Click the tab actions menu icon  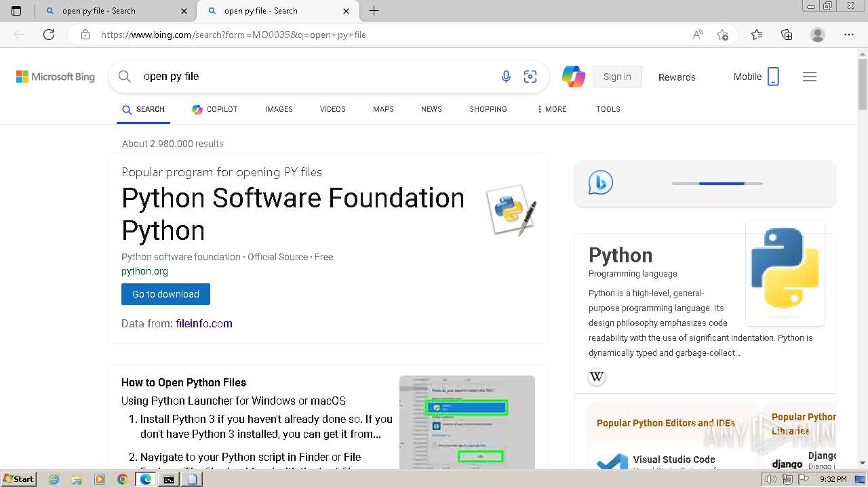[16, 11]
